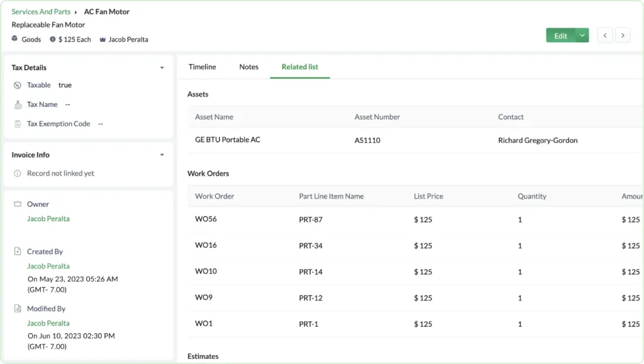
Task: Click the owner crown icon in header
Action: (x=103, y=40)
